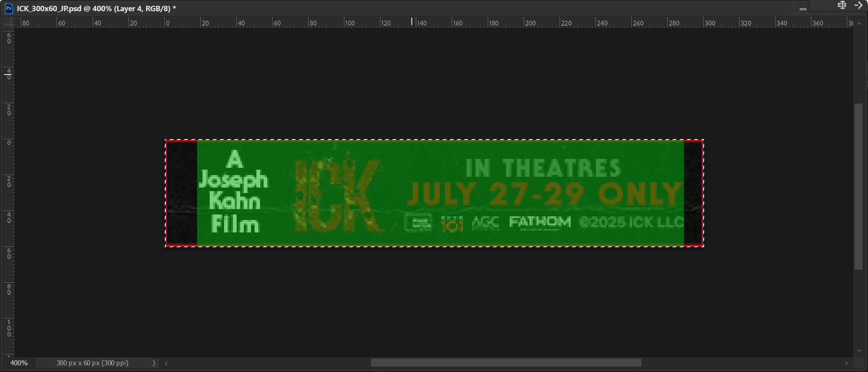Screen dimensions: 868x372
Task: Click the vertical scrollbar down arrow
Action: pyautogui.click(x=859, y=350)
